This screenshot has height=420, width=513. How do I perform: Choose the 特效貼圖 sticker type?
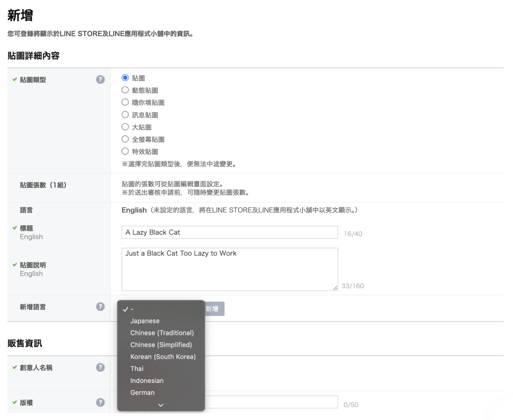click(x=125, y=151)
